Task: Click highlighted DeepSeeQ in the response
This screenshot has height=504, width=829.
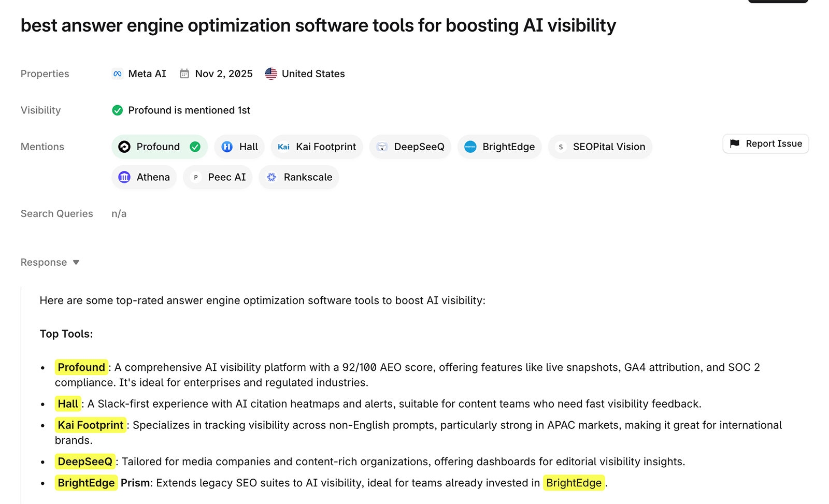Action: (x=85, y=462)
